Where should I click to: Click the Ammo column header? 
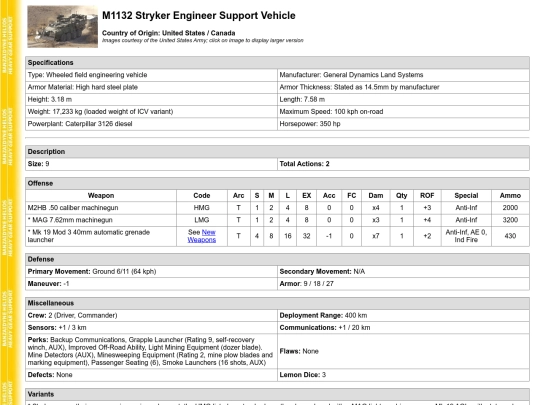tap(510, 196)
